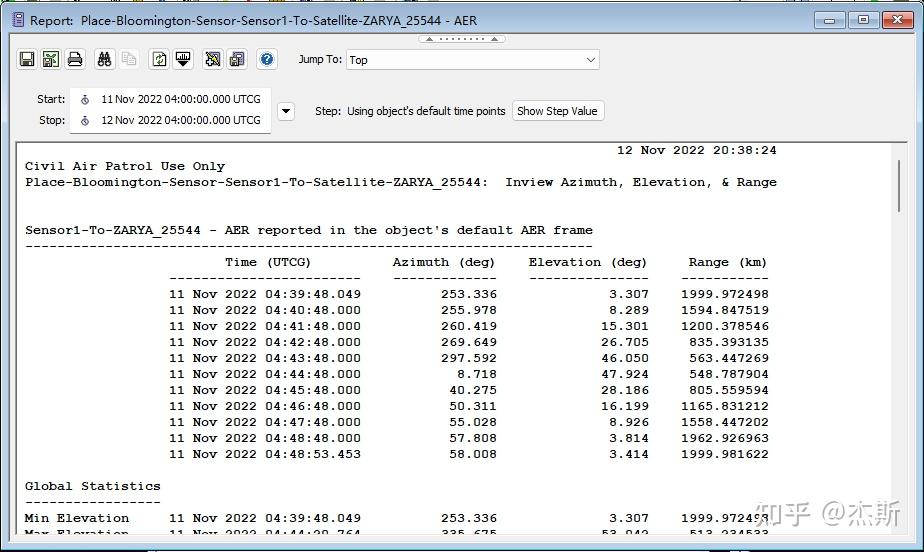Open report properties pencil icon
This screenshot has width=924, height=552.
(213, 59)
